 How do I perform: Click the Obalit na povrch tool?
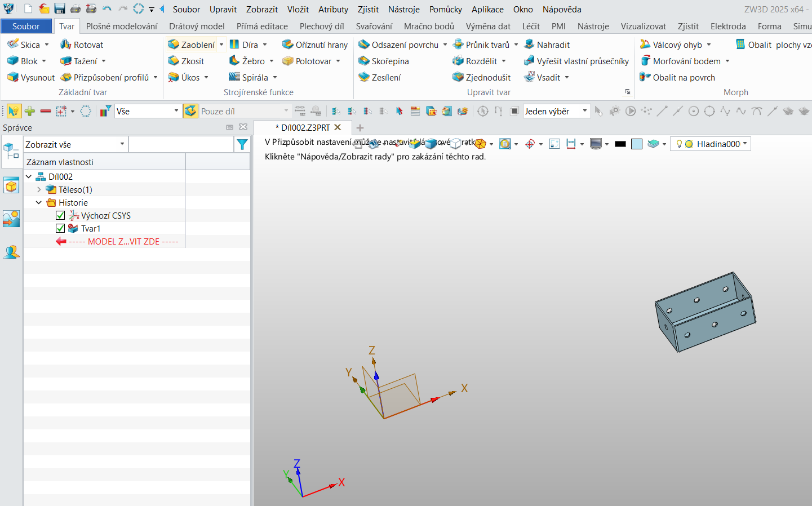pyautogui.click(x=677, y=77)
